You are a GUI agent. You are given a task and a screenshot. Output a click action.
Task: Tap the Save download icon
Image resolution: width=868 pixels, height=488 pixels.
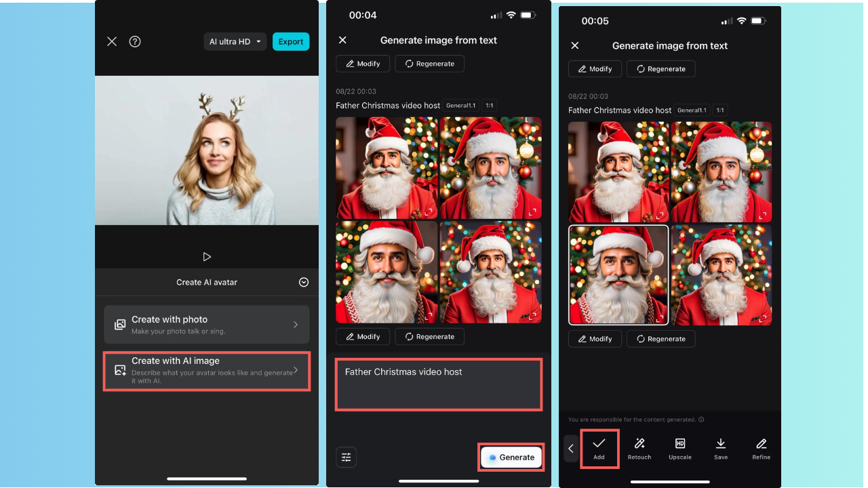coord(721,447)
